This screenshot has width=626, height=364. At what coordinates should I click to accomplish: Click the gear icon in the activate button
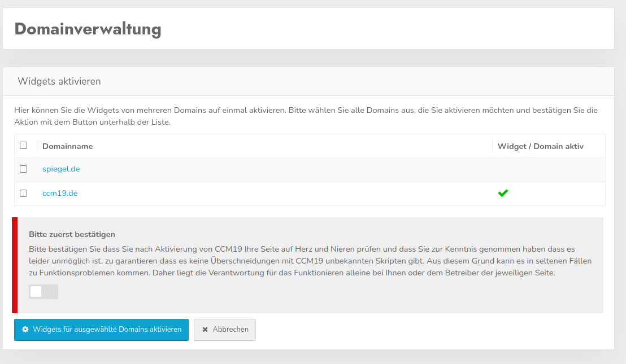25,329
